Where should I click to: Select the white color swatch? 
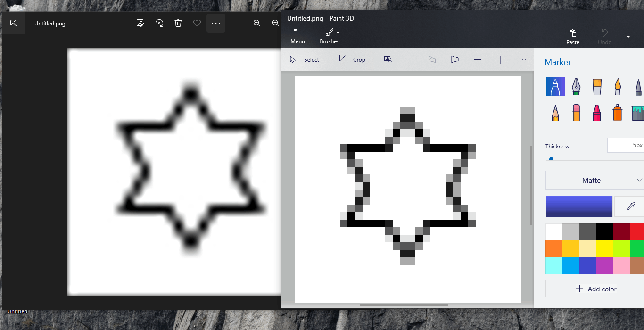tap(554, 232)
